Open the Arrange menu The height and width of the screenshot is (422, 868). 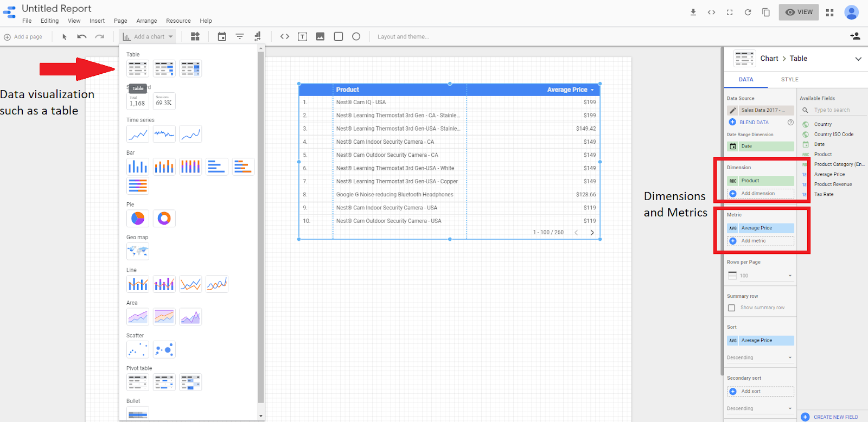click(146, 21)
